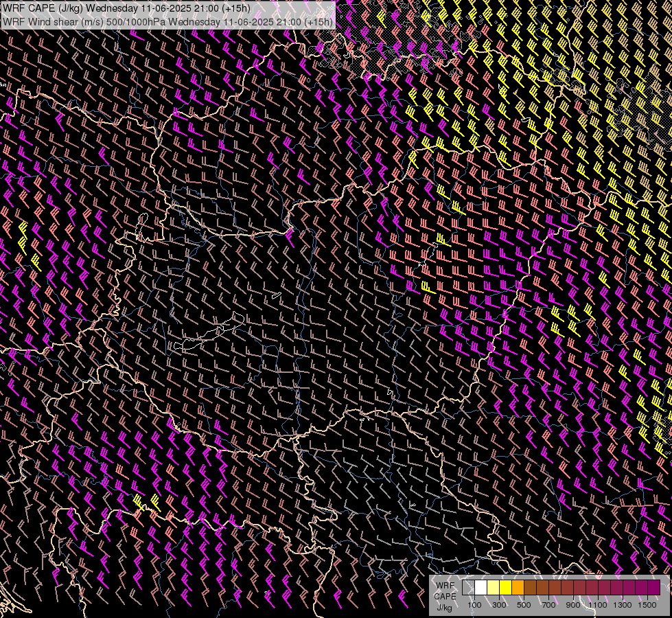Click the J/kg unit label in legend
Screen dimensions: 672x618
[x=444, y=608]
